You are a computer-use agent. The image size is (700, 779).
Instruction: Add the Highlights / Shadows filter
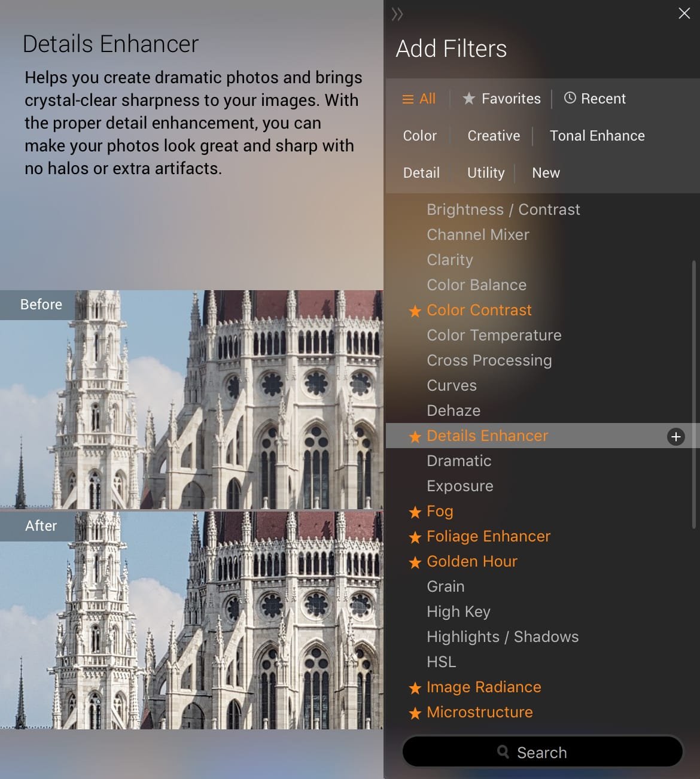pyautogui.click(x=503, y=637)
